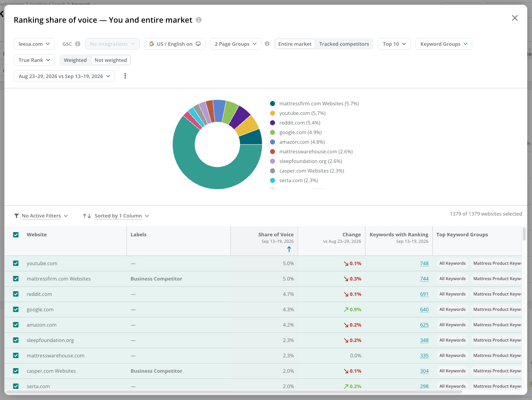Click the desktop device icon in engine selector
532x400 pixels.
click(x=198, y=44)
